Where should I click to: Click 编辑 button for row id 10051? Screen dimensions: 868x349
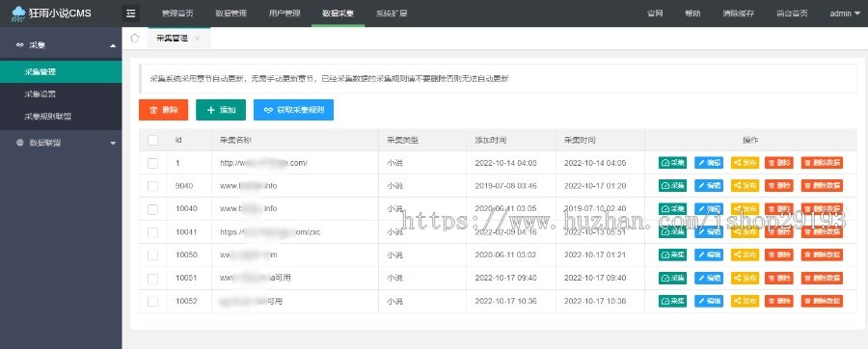click(x=709, y=279)
